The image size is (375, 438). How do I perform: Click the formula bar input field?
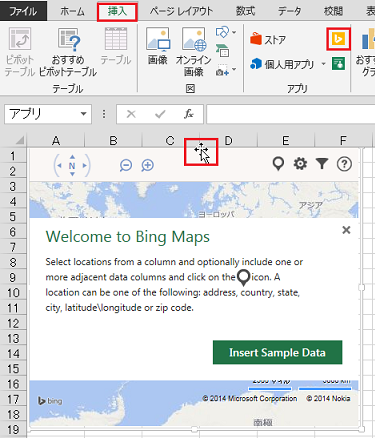[x=291, y=114]
